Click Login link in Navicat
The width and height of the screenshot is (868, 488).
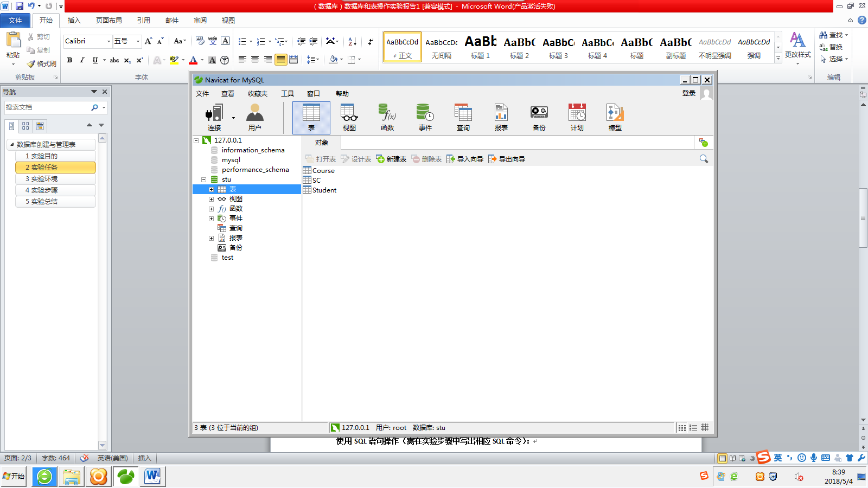point(689,93)
